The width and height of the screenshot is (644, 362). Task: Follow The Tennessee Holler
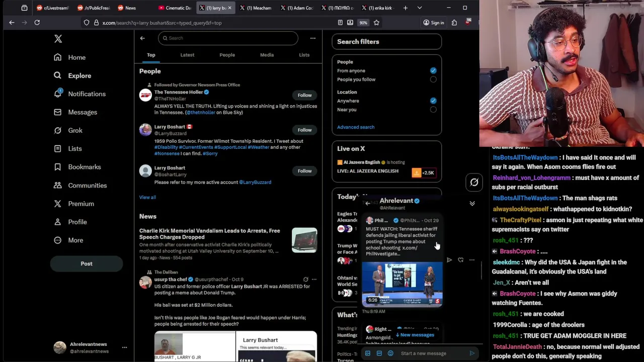[x=304, y=95]
